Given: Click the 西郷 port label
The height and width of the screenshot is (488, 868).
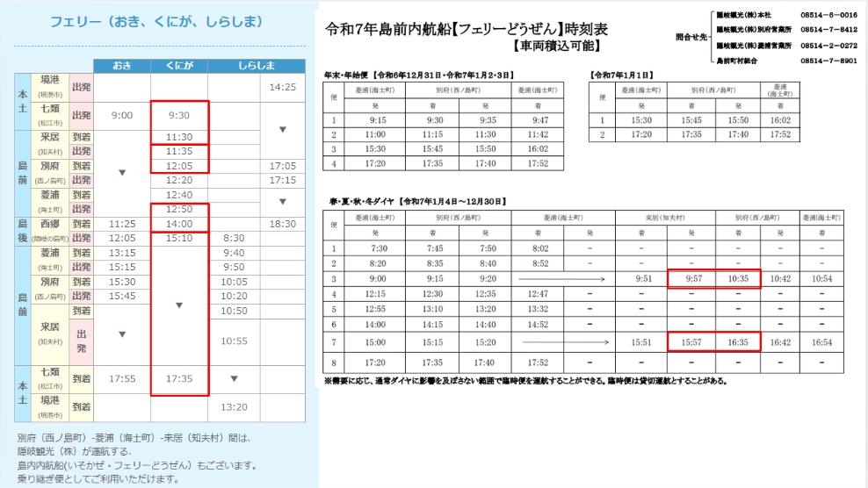Looking at the screenshot, I should coord(50,224).
